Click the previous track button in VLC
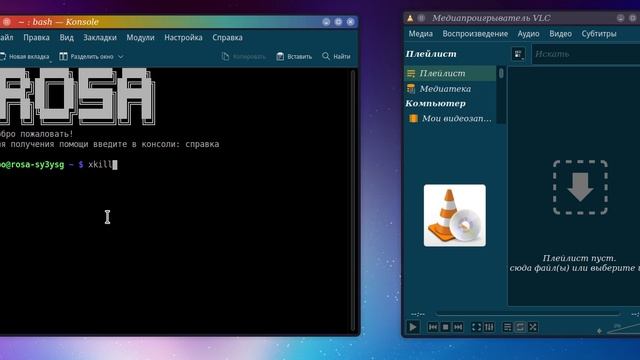Screen dimensions: 640x360 tap(433, 327)
